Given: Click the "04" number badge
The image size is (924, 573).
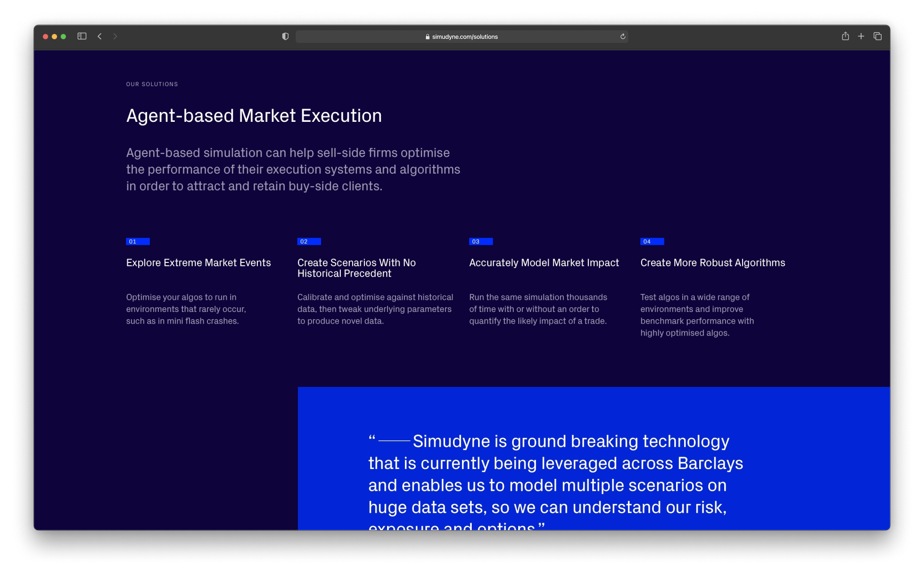Looking at the screenshot, I should click(x=652, y=241).
